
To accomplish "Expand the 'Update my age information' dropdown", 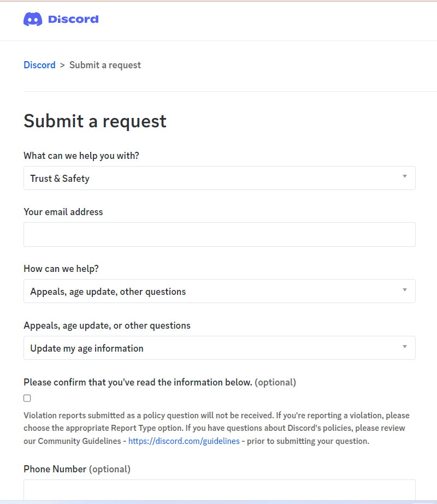I will coord(219,348).
